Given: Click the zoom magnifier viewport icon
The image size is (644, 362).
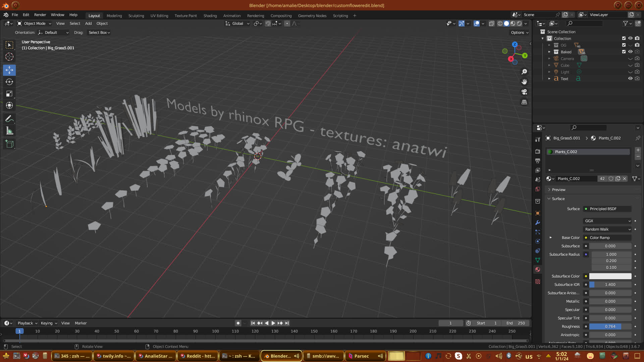Looking at the screenshot, I should tap(524, 72).
